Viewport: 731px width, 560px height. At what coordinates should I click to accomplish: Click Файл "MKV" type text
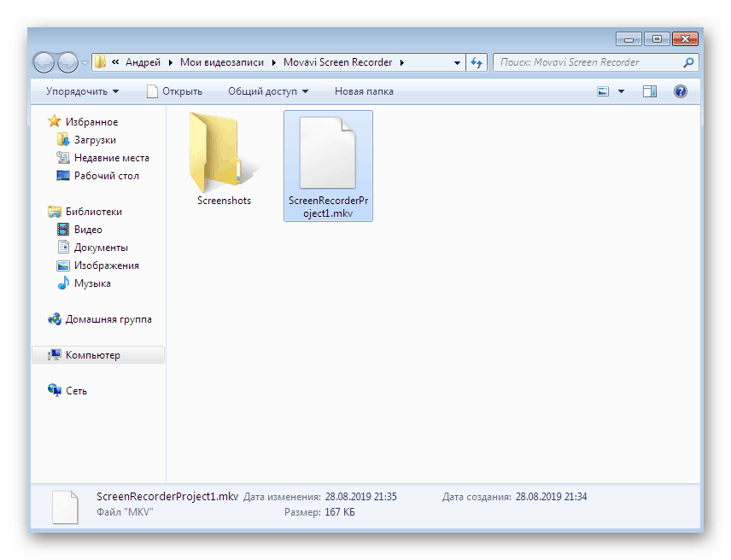pos(125,512)
